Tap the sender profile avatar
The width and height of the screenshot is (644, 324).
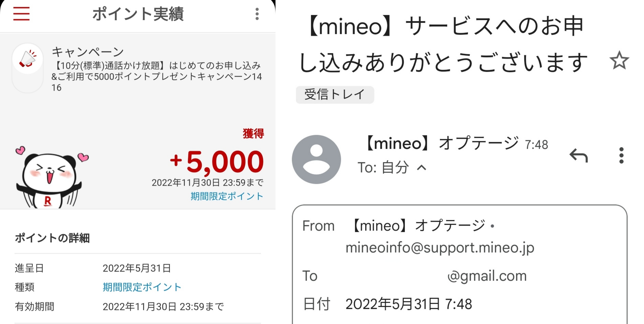pyautogui.click(x=316, y=160)
